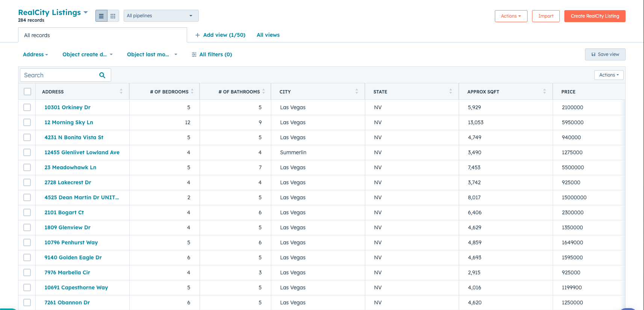Click the Import button
The height and width of the screenshot is (310, 644).
pos(546,16)
